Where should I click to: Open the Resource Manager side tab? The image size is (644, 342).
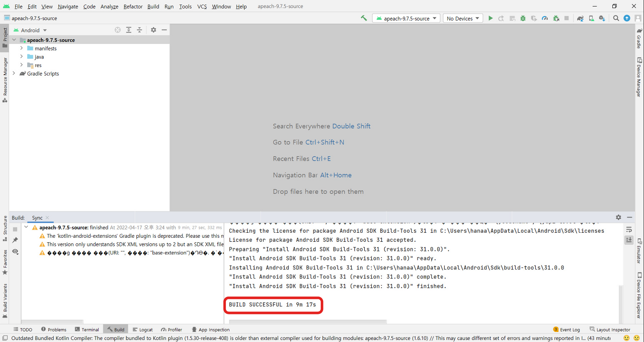[5, 80]
